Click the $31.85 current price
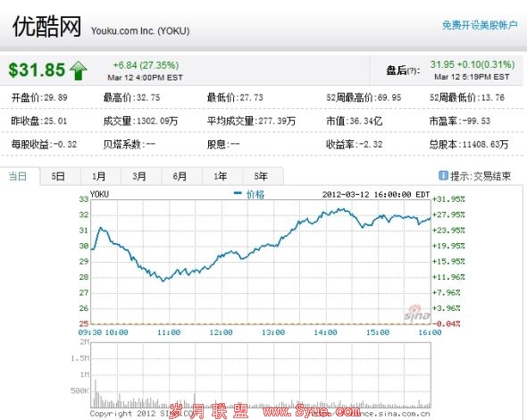This screenshot has width=527, height=420. click(37, 71)
